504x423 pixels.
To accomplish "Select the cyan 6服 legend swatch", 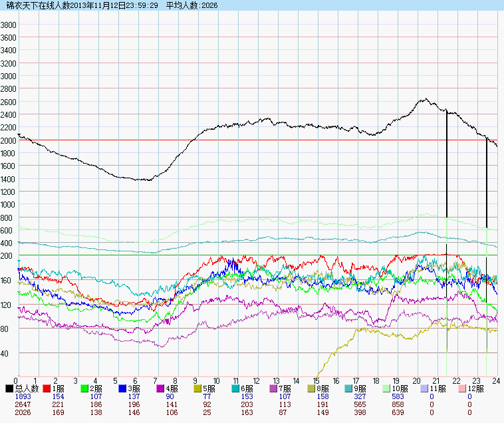I will coord(237,388).
